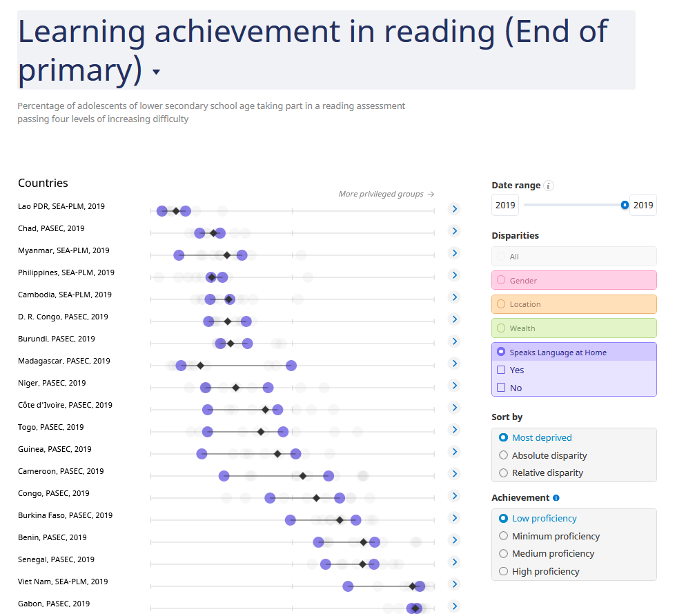This screenshot has height=616, width=686.
Task: Open the title indicator dropdown arrow
Action: click(156, 72)
